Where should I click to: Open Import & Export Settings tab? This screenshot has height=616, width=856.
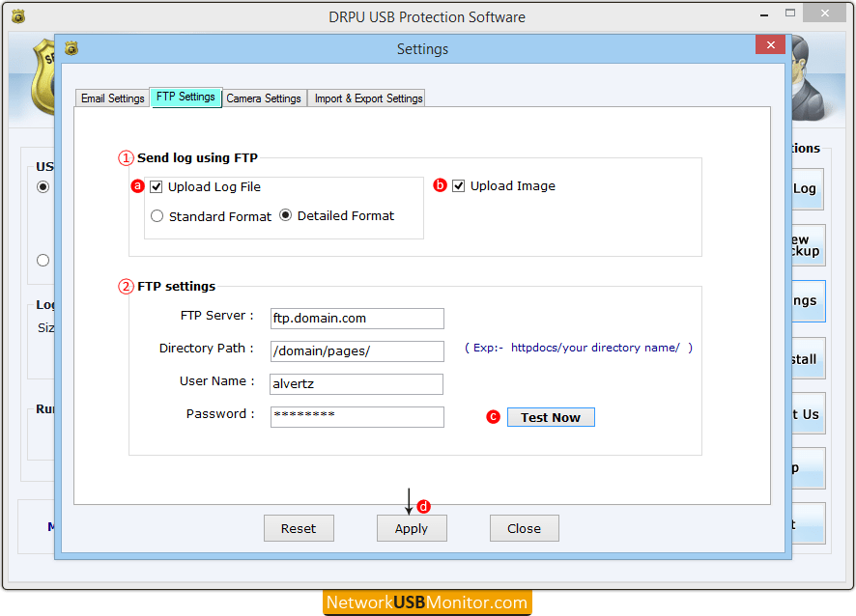coord(366,98)
